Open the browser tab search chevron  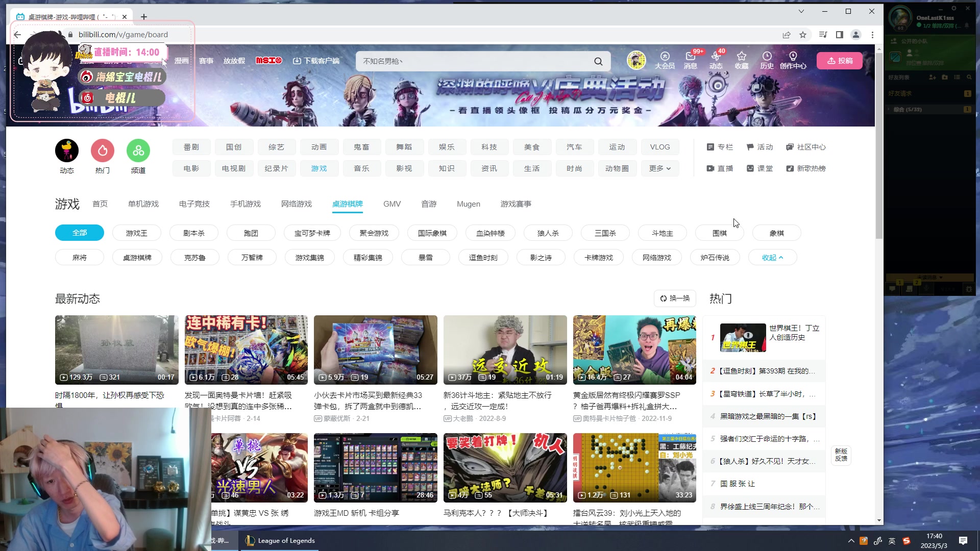(801, 11)
